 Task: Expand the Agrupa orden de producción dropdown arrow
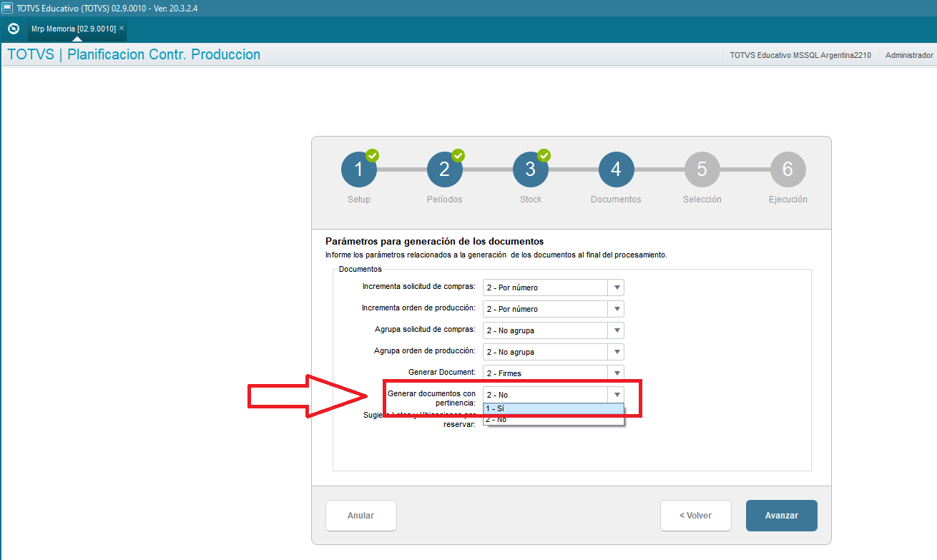coord(616,352)
